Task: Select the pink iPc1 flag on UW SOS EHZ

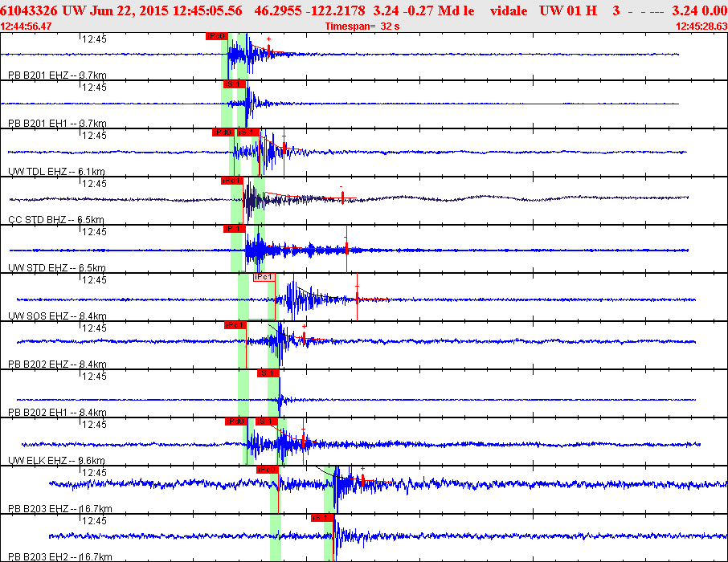Action: tap(264, 277)
